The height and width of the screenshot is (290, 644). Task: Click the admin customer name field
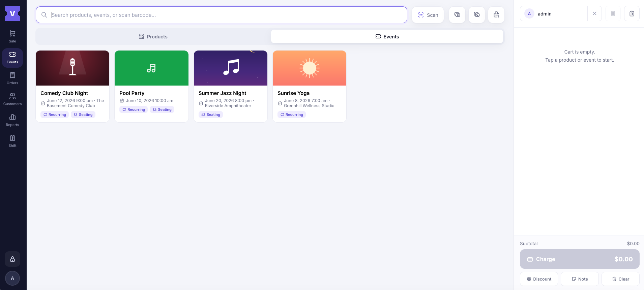click(554, 13)
